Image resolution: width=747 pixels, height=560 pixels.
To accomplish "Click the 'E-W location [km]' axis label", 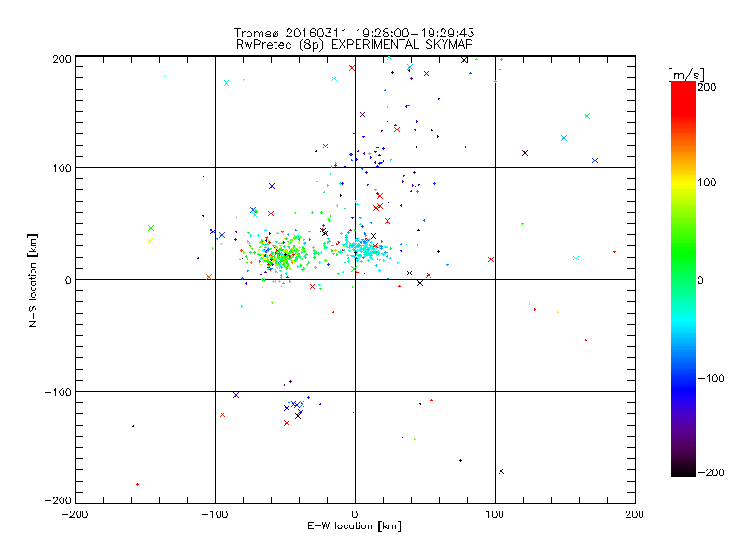I will click(354, 526).
